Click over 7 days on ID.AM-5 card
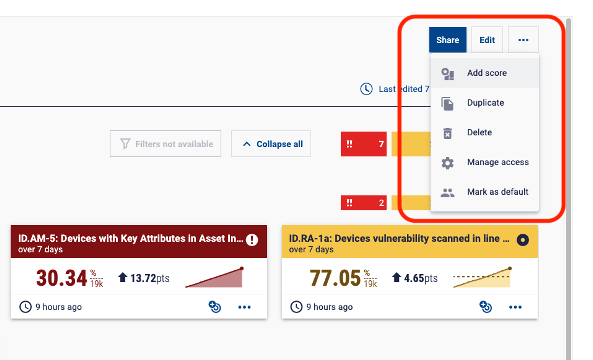Viewport: 593px width, 360px height. [40, 250]
